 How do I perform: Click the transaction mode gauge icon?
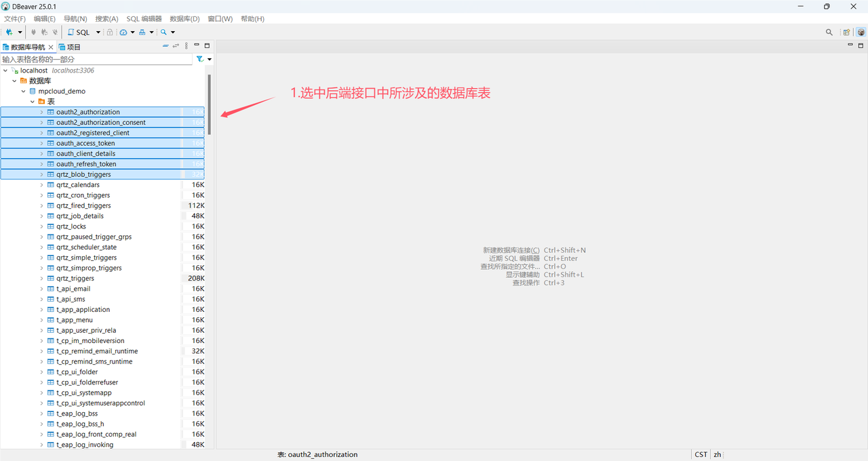point(124,32)
